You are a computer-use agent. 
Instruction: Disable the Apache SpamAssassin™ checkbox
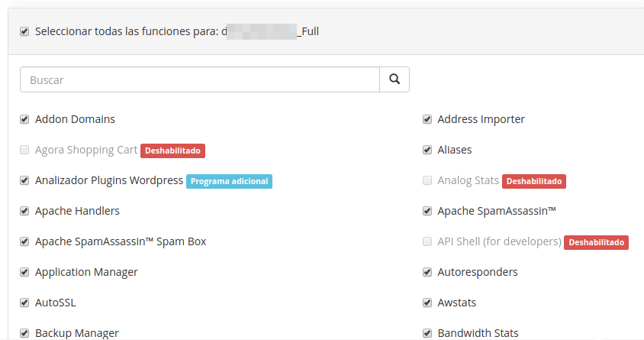(x=427, y=211)
